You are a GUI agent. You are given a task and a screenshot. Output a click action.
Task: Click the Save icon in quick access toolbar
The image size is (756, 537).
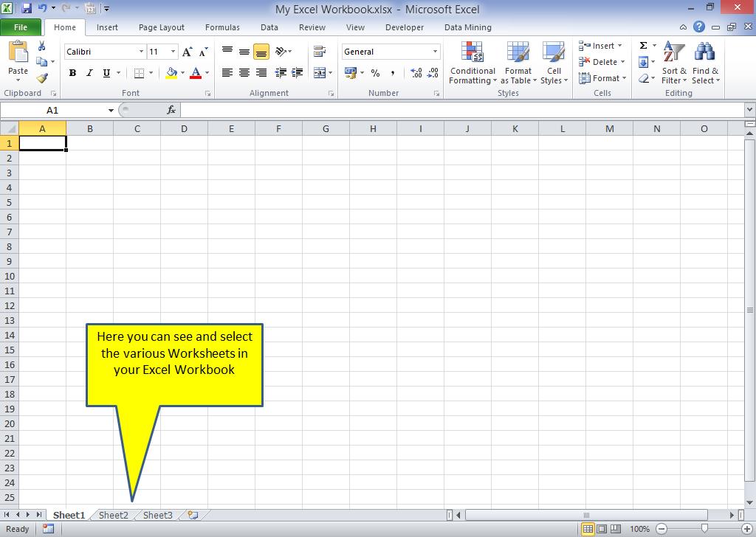click(27, 8)
